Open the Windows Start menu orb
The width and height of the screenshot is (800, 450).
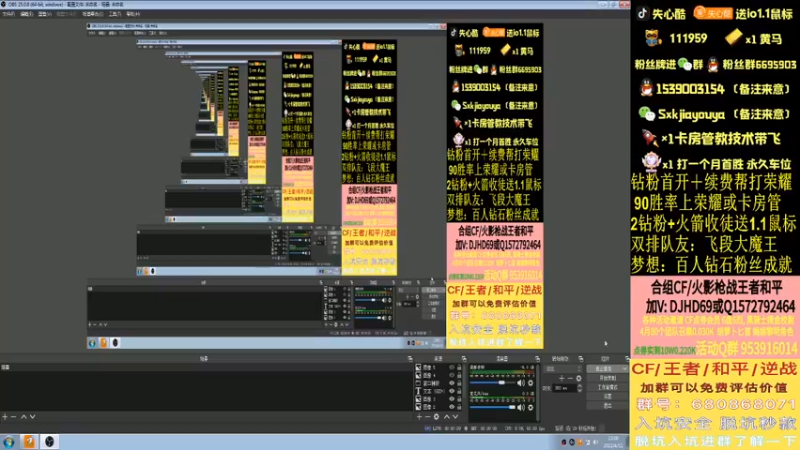coord(9,442)
